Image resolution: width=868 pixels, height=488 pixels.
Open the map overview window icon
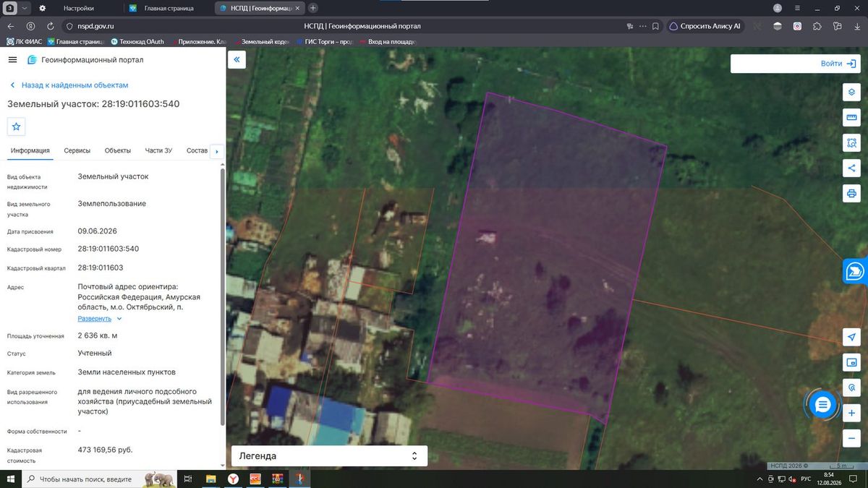[x=851, y=362]
